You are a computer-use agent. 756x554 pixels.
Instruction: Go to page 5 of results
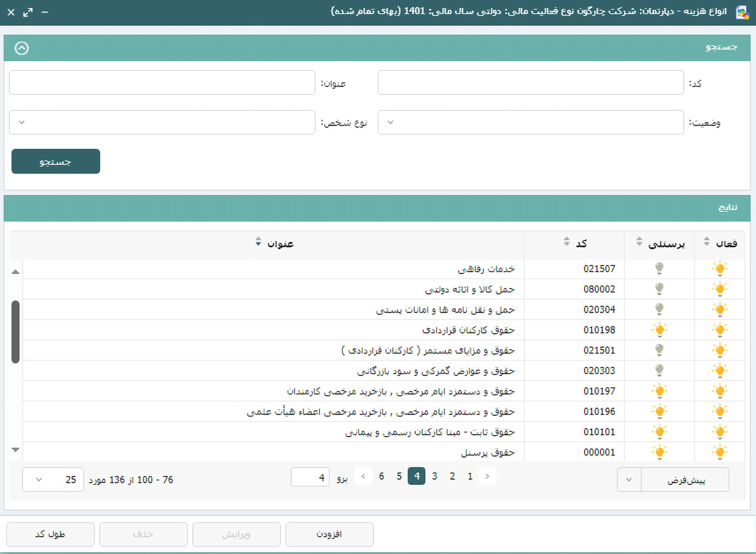click(399, 476)
